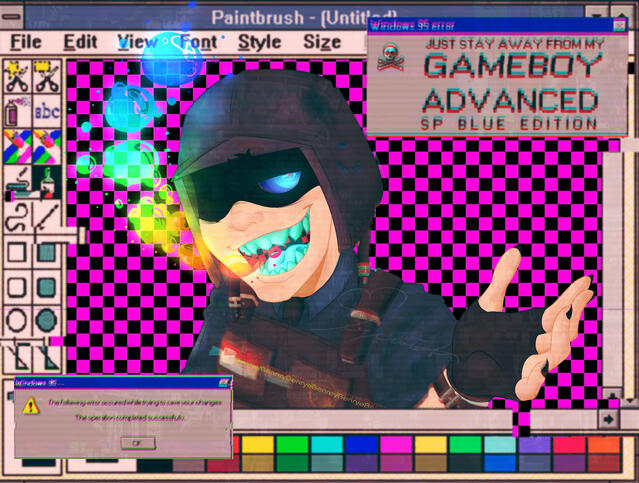The image size is (639, 483).
Task: Open the File menu
Action: click(26, 42)
